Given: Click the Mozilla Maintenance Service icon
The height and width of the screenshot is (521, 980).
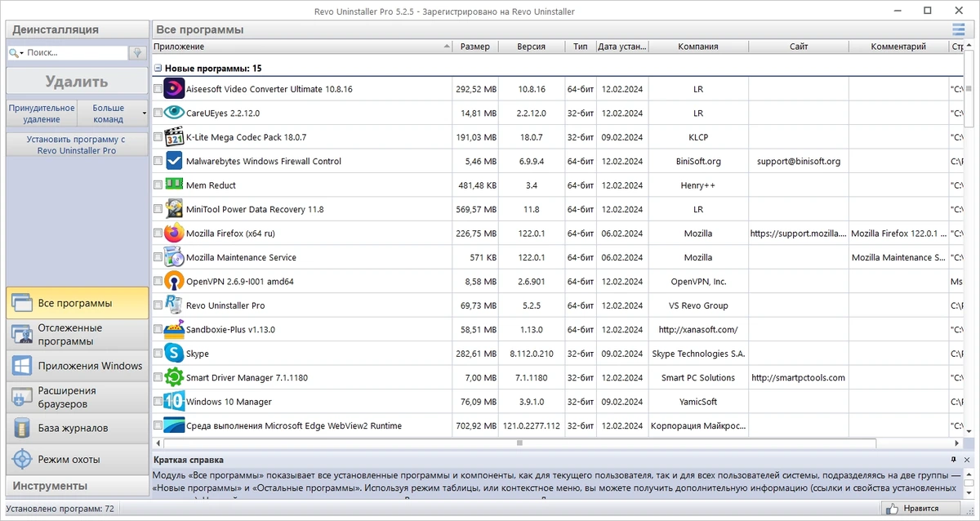Looking at the screenshot, I should pyautogui.click(x=175, y=257).
